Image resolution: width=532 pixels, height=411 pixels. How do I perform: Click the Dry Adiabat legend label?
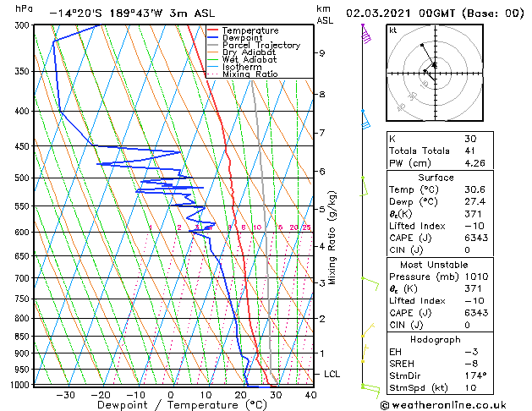pyautogui.click(x=249, y=52)
